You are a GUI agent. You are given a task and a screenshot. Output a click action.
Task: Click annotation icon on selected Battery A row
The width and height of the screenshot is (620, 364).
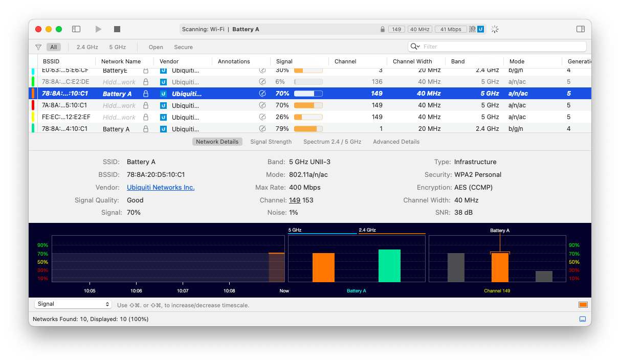[x=262, y=94]
